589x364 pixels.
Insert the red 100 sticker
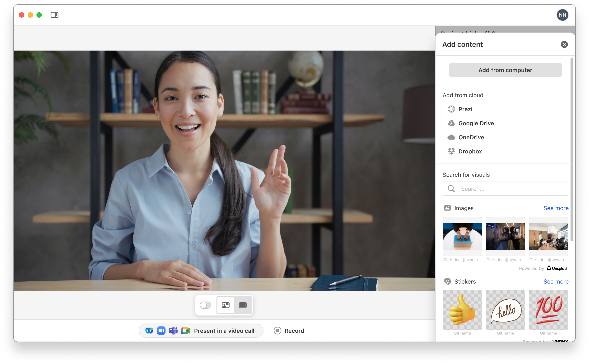coord(548,310)
